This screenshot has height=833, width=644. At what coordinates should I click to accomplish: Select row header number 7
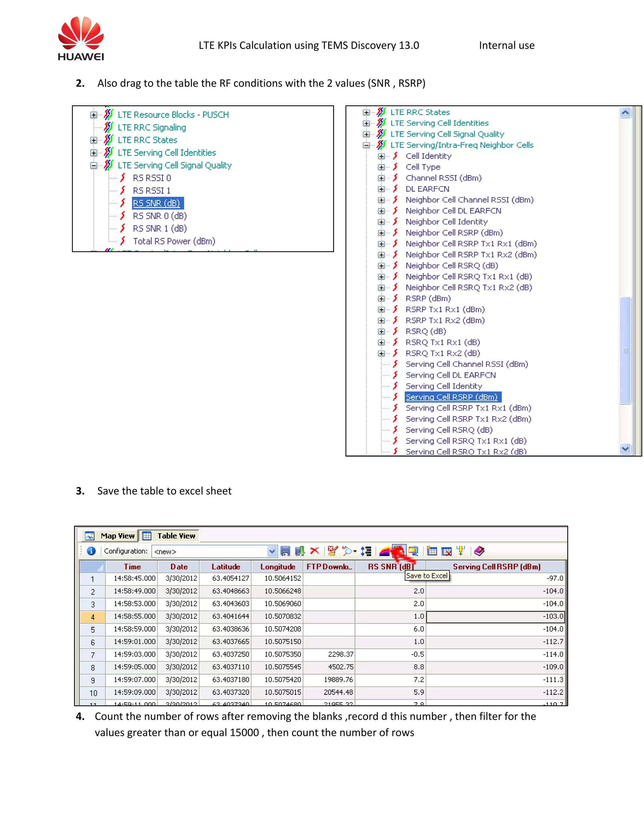point(93,655)
